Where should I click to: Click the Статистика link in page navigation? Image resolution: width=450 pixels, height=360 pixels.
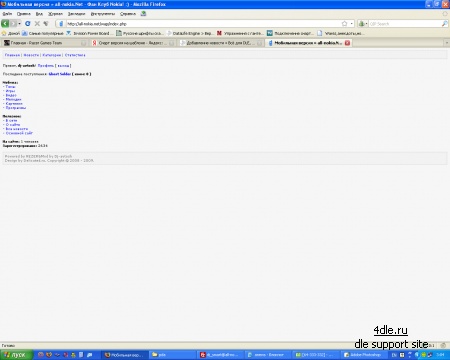[x=75, y=55]
